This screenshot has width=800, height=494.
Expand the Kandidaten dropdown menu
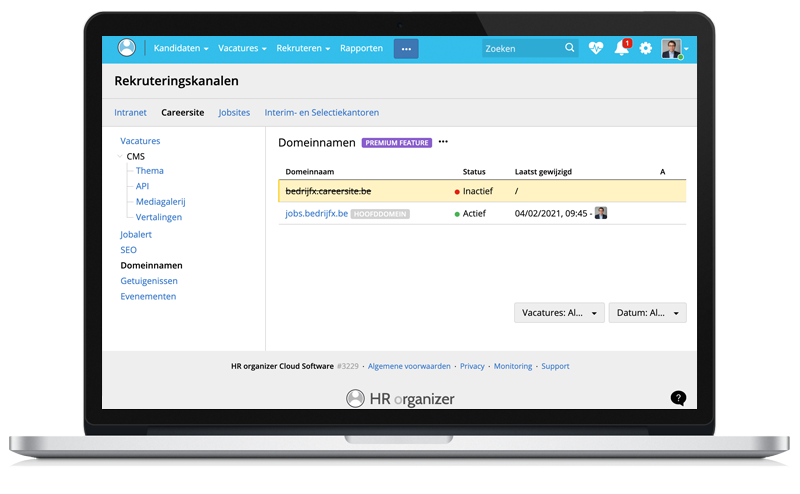(x=180, y=48)
